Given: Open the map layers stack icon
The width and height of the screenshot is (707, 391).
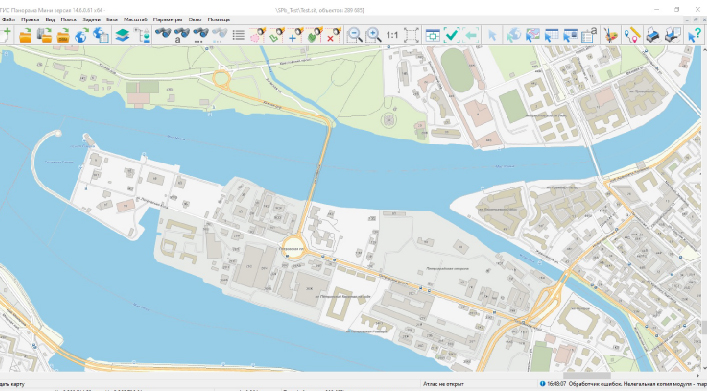Looking at the screenshot, I should click(x=122, y=35).
